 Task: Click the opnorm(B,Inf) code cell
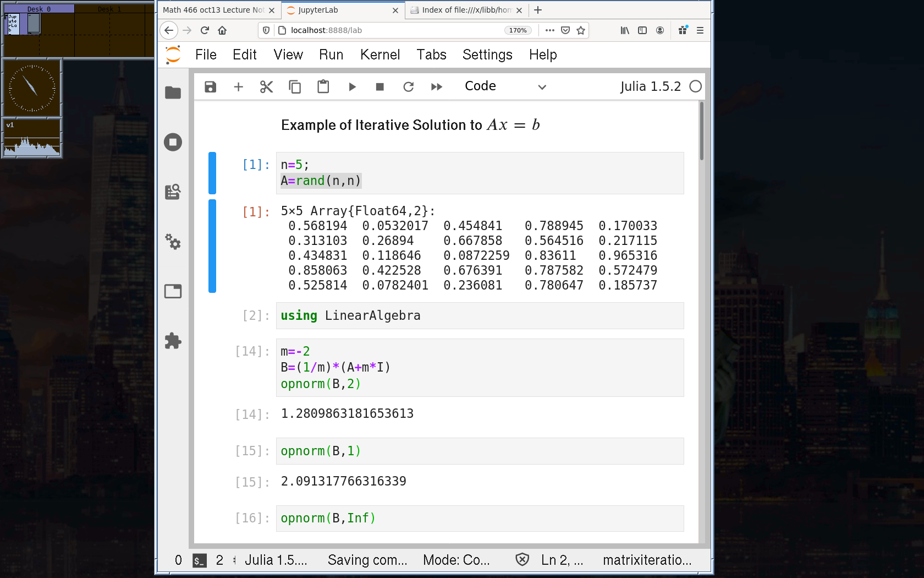coord(479,519)
